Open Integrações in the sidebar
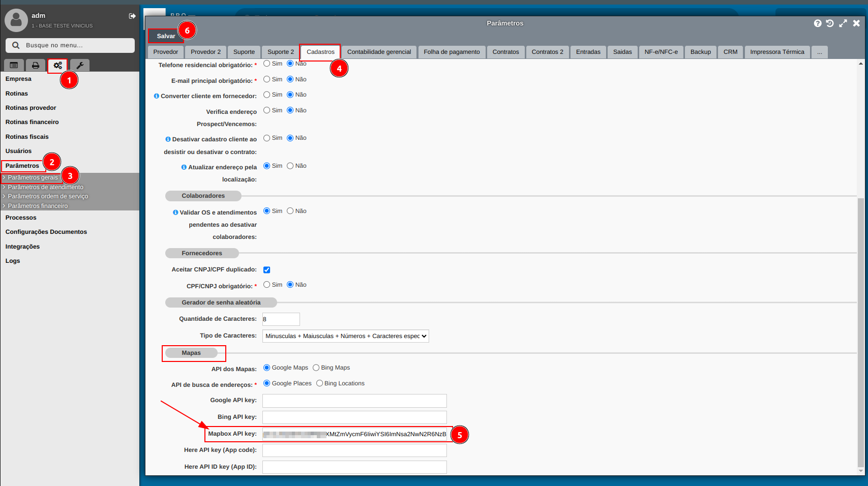This screenshot has width=868, height=486. 22,247
